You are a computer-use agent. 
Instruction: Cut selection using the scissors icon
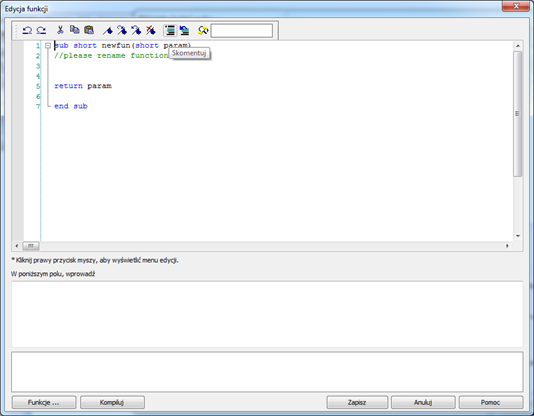[60, 30]
